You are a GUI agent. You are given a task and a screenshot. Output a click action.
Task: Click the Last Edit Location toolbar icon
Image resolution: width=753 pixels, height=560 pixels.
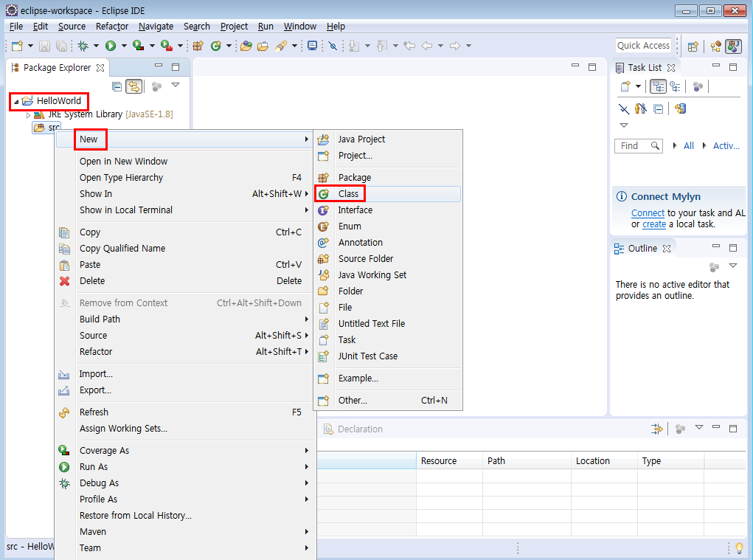409,46
